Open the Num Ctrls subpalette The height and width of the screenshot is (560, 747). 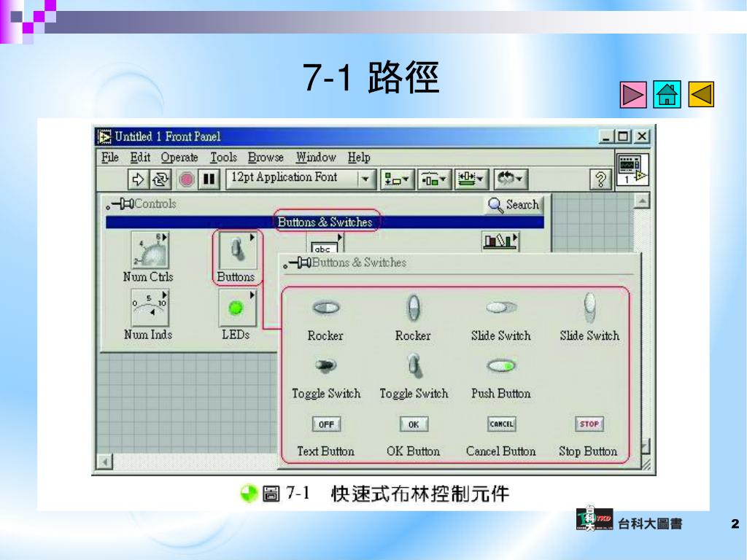coord(149,251)
